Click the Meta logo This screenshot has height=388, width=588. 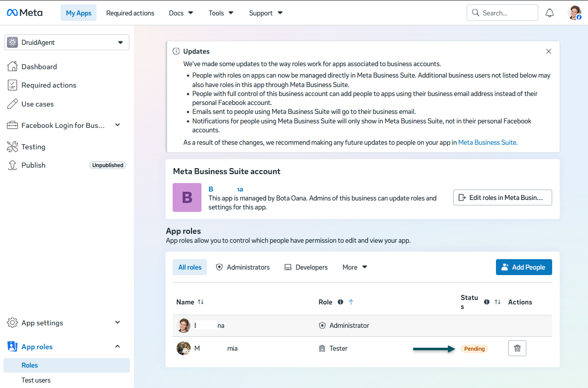coord(25,13)
